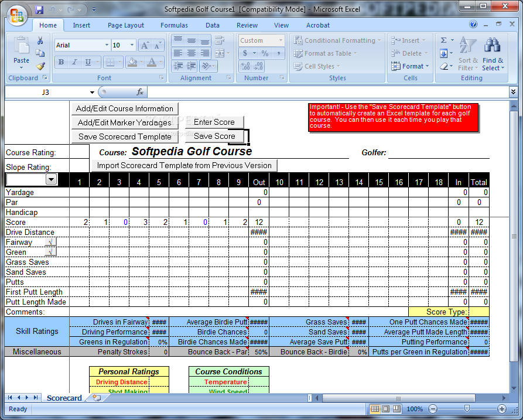The image size is (523, 420).
Task: Click the Decrease Indent icon
Action: pos(178,66)
